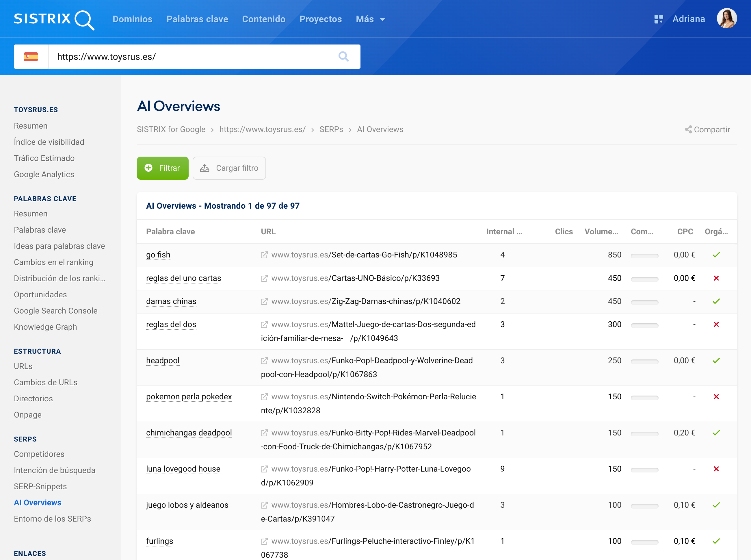Click the red X in reglas del dos row
Image resolution: width=751 pixels, height=560 pixels.
click(x=716, y=324)
